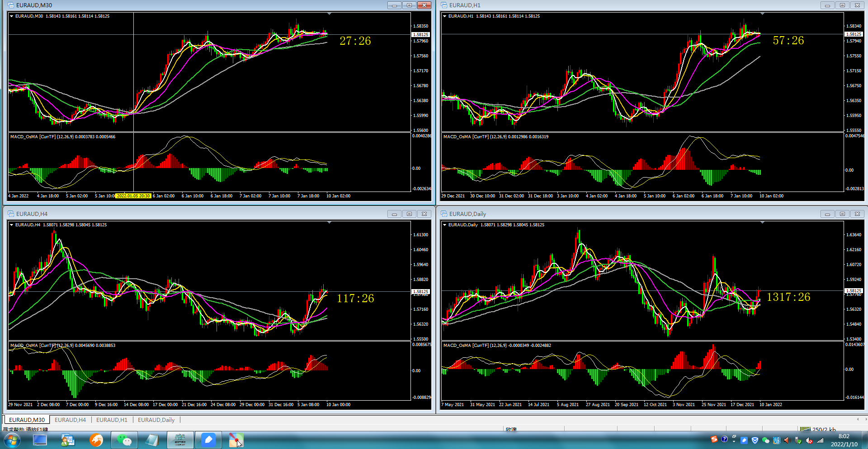Image resolution: width=868 pixels, height=449 pixels.
Task: Click the blue help question-mark tray icon
Action: click(x=724, y=439)
